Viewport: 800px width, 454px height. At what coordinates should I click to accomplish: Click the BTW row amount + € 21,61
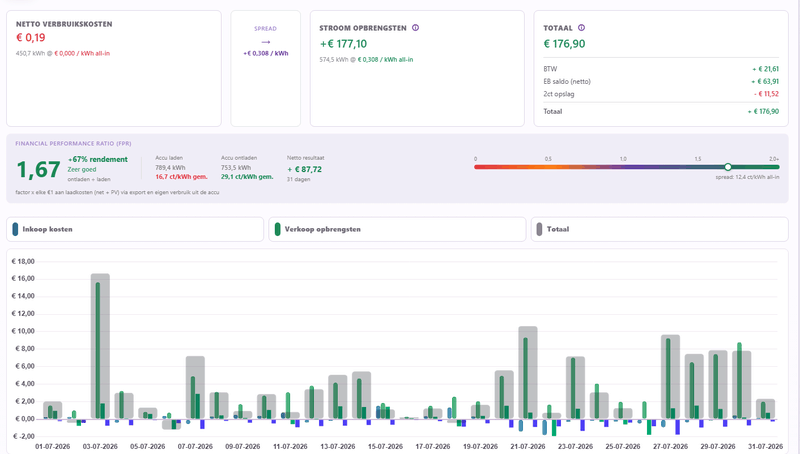point(765,69)
